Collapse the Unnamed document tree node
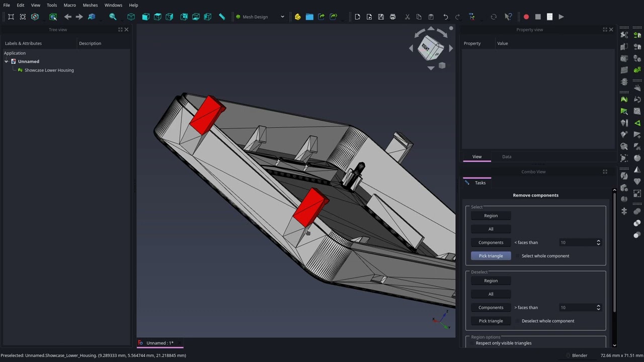The width and height of the screenshot is (644, 362). coord(6,61)
